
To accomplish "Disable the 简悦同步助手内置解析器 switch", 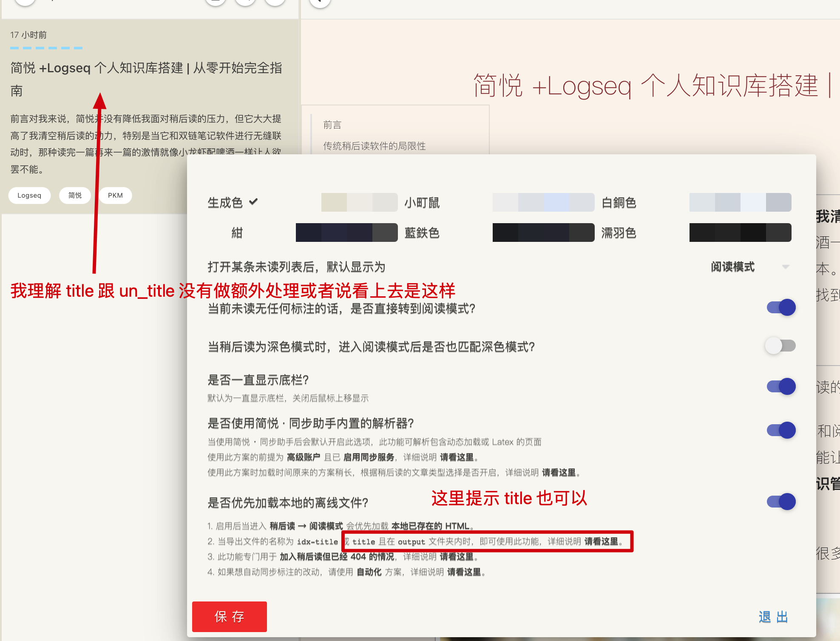I will coord(780,430).
